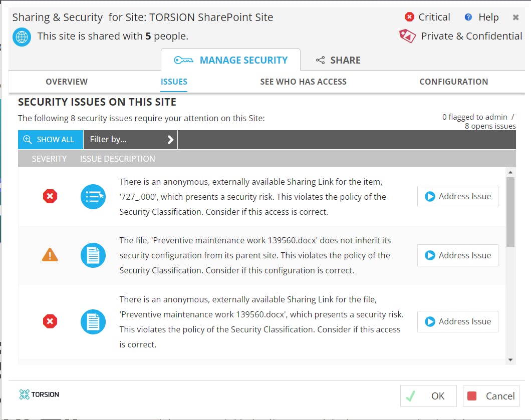Click the red square on Cancel

click(x=472, y=396)
